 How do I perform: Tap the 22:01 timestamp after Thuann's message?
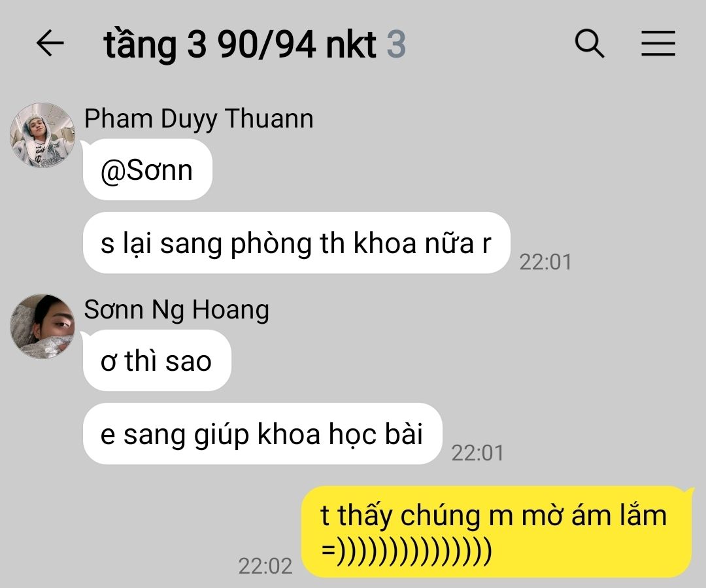(545, 262)
